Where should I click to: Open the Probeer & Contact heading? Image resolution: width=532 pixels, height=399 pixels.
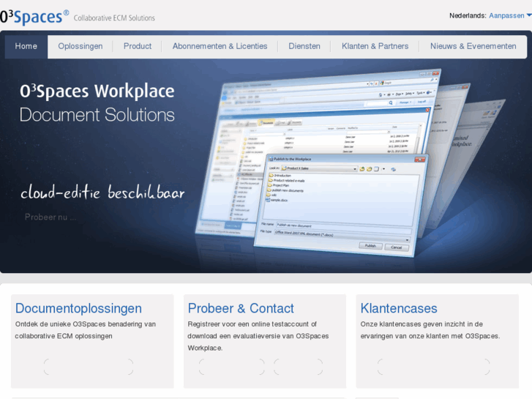click(x=241, y=308)
